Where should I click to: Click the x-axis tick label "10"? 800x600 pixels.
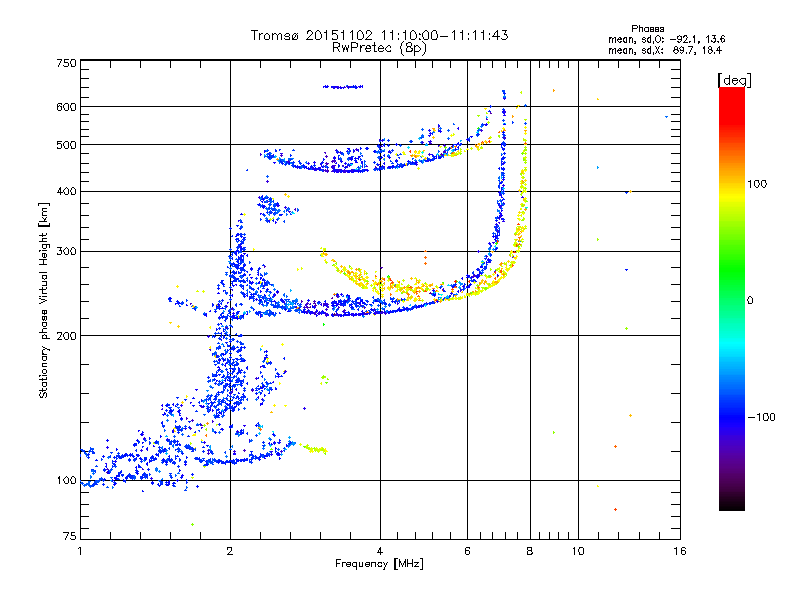[578, 551]
